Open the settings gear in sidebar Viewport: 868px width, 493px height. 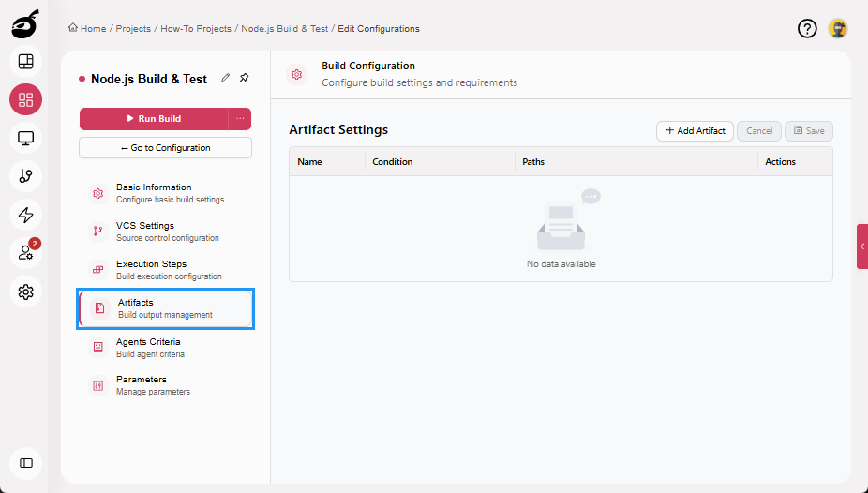pyautogui.click(x=25, y=291)
